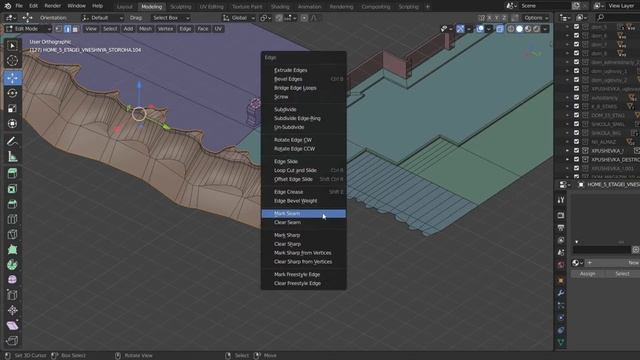Open the World properties tab
Viewport: 640px width, 360px height.
[x=561, y=265]
